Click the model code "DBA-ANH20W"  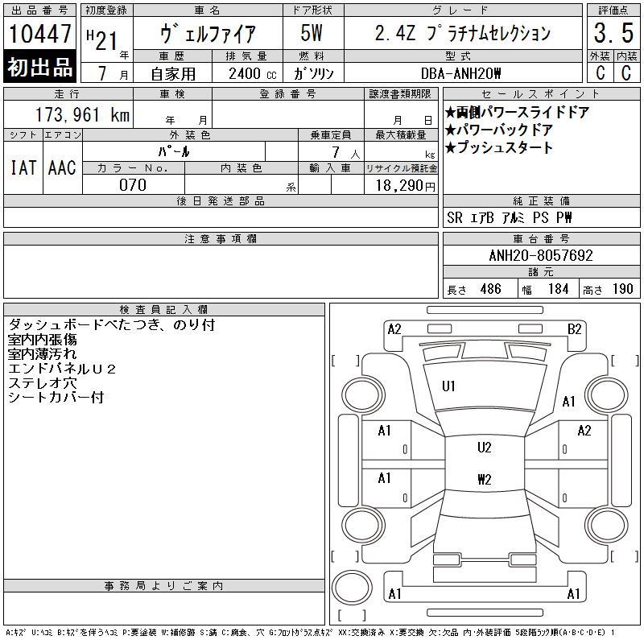click(x=460, y=73)
